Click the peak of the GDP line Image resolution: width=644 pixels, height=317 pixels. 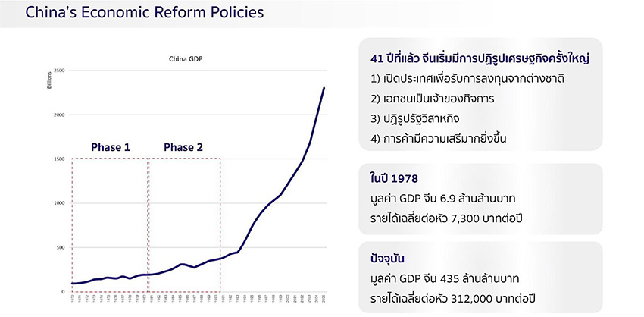324,88
